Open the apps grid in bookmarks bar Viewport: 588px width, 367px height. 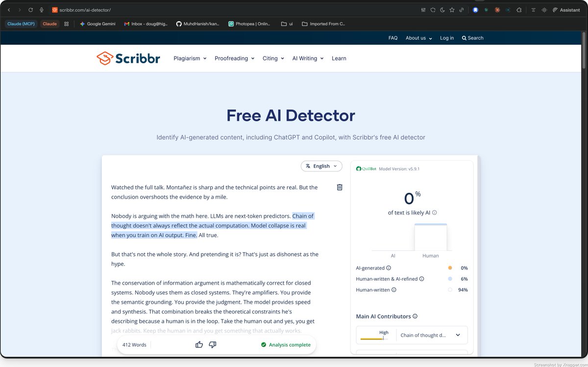[67, 24]
